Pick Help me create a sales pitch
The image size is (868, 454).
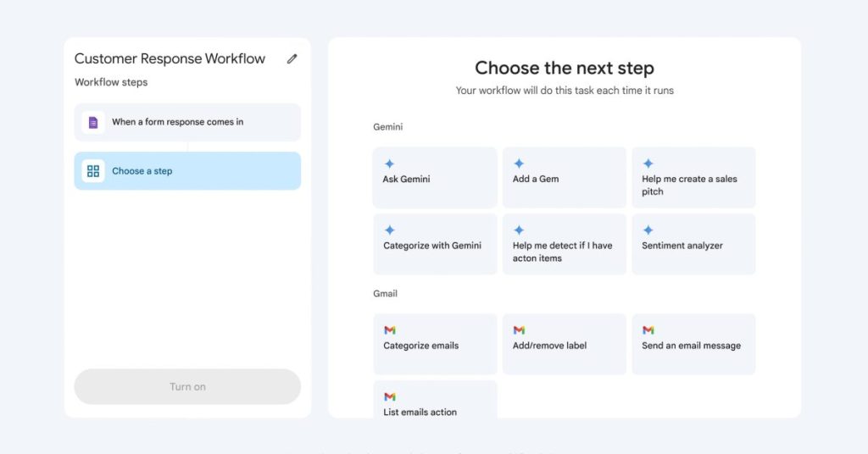(693, 178)
